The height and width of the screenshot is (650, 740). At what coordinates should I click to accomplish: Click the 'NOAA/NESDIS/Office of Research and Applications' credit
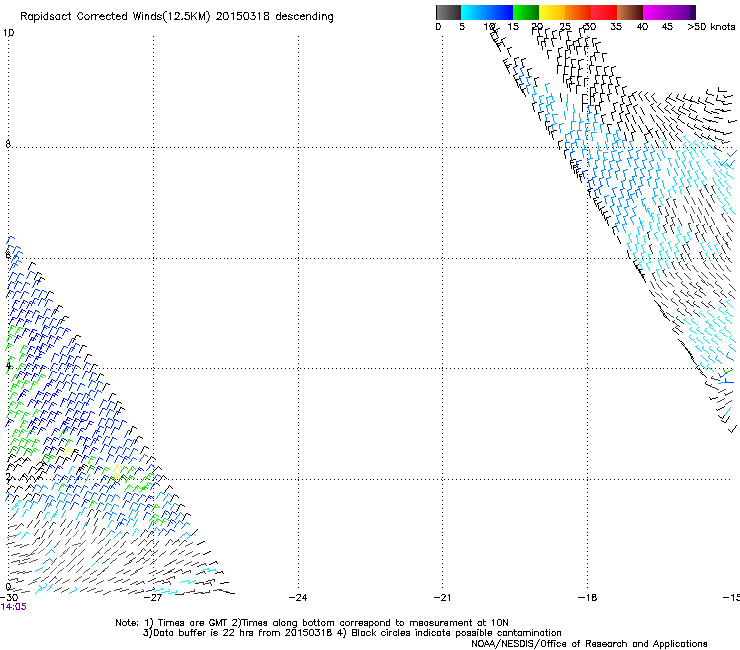pyautogui.click(x=589, y=644)
